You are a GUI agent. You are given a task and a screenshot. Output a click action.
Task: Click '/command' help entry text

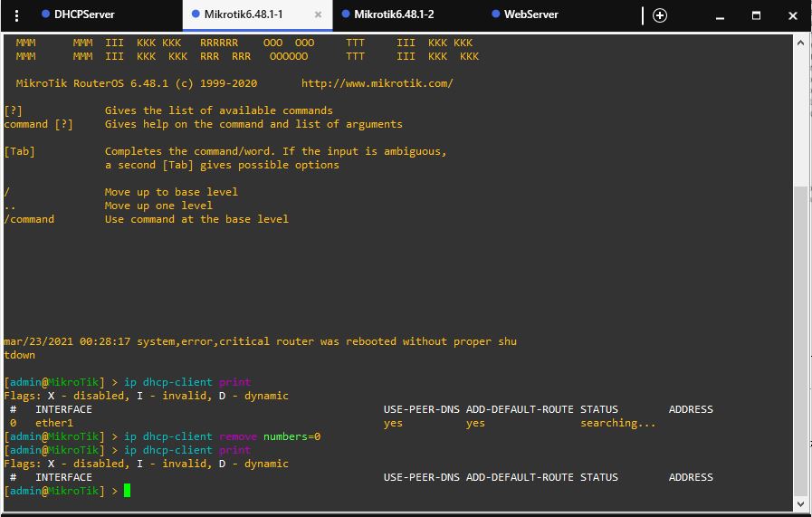28,219
